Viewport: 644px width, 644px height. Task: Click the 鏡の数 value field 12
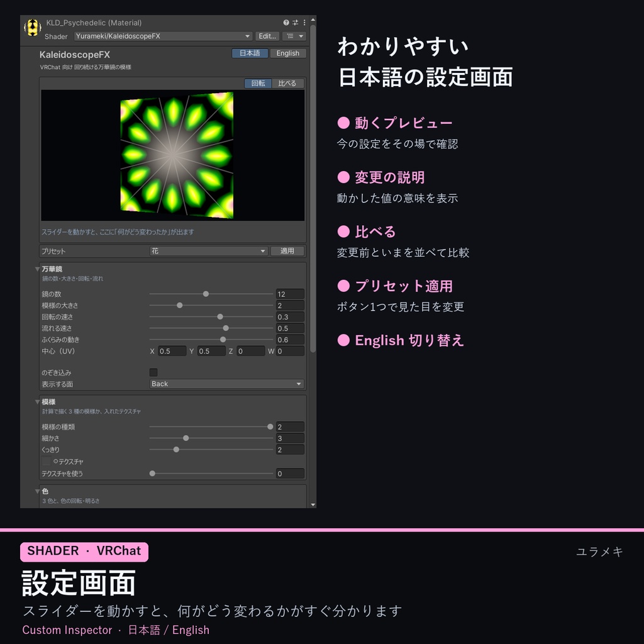[290, 294]
